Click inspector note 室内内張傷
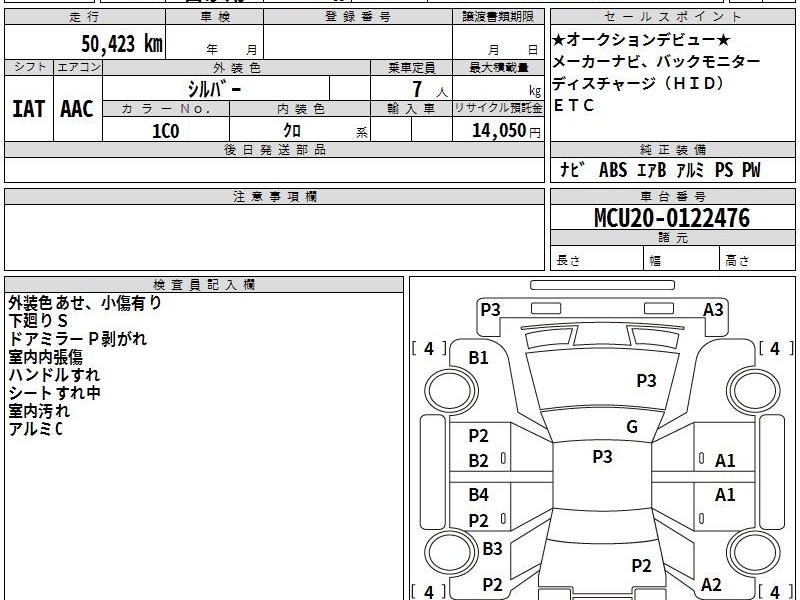The image size is (800, 600). click(45, 357)
